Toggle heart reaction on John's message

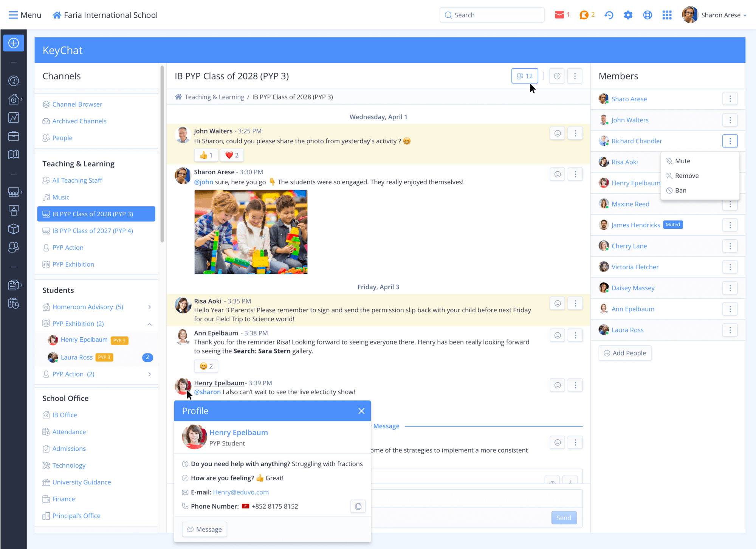pos(232,155)
